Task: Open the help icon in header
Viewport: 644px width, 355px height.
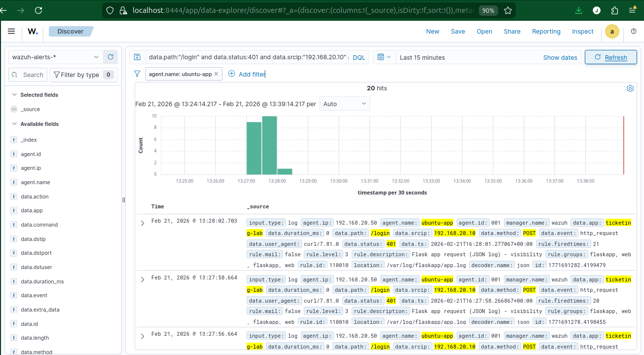Action: click(634, 32)
